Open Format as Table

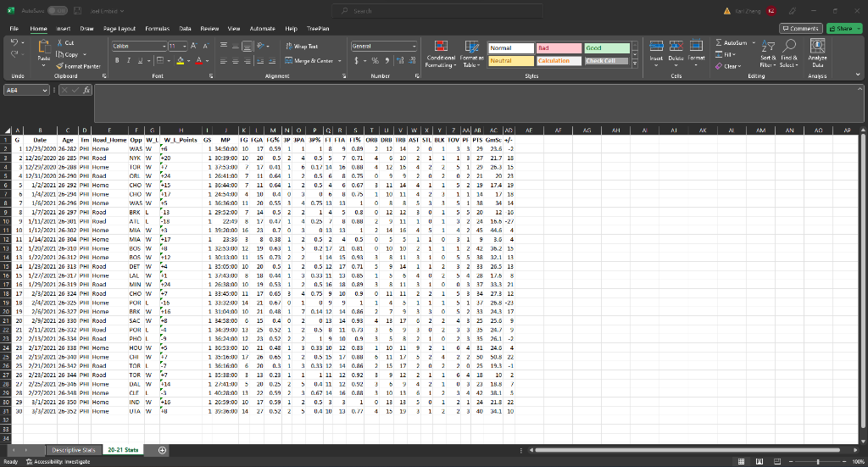click(x=471, y=53)
